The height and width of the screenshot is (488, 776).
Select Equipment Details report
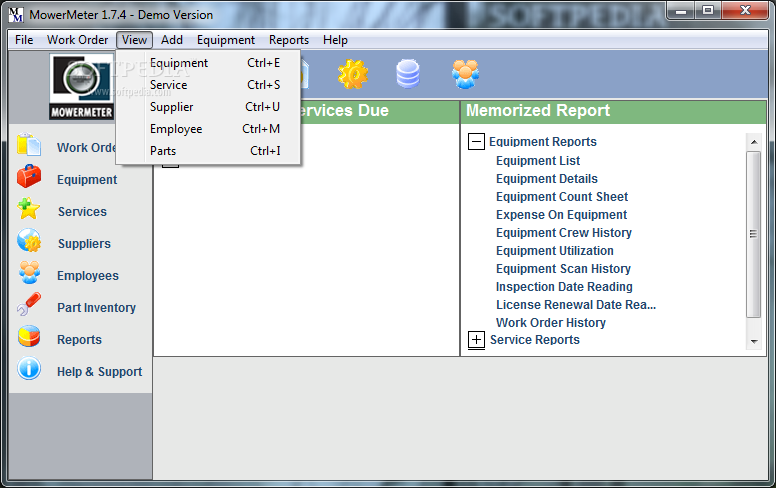click(547, 179)
